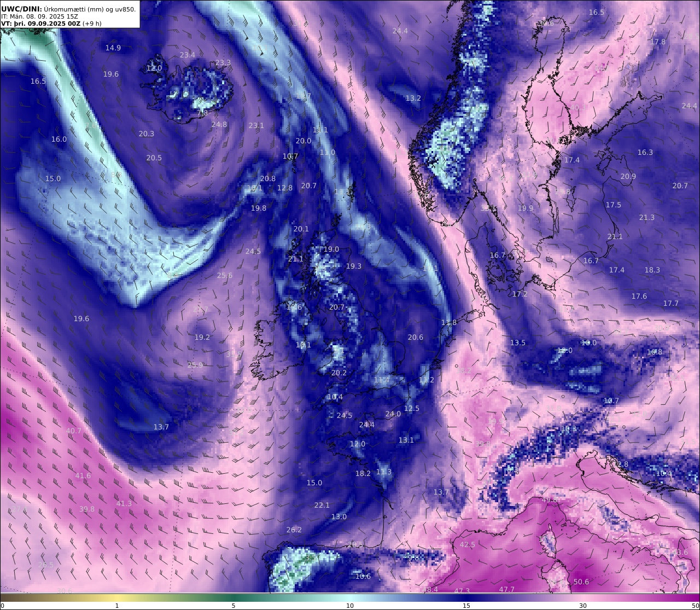The width and height of the screenshot is (700, 610).
Task: Click the 18.3 map value
Action: [652, 270]
